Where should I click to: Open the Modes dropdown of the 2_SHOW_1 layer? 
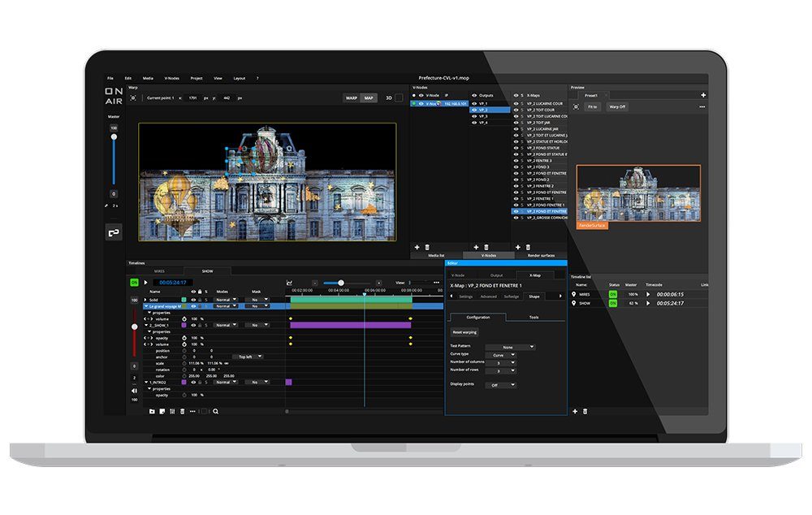point(226,325)
